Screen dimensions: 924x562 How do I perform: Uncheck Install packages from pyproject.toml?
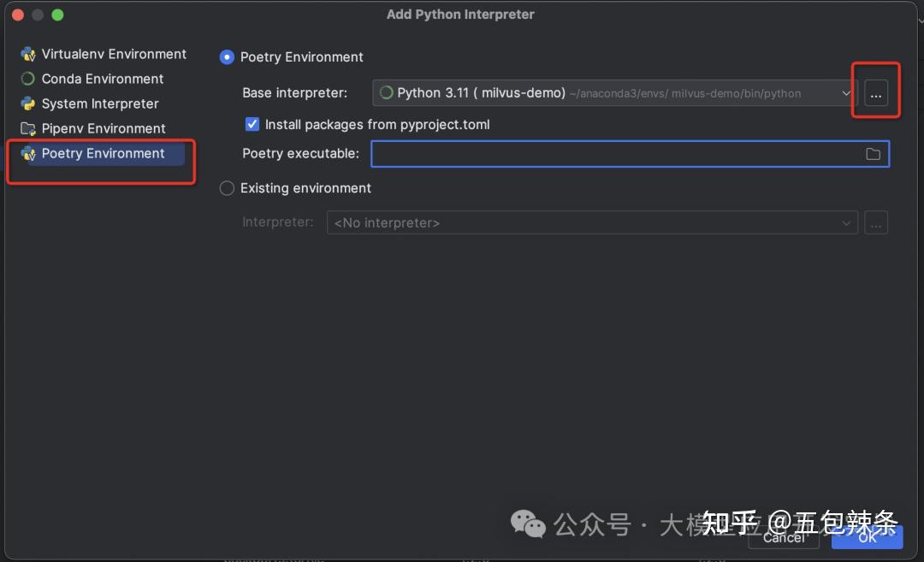pyautogui.click(x=252, y=125)
